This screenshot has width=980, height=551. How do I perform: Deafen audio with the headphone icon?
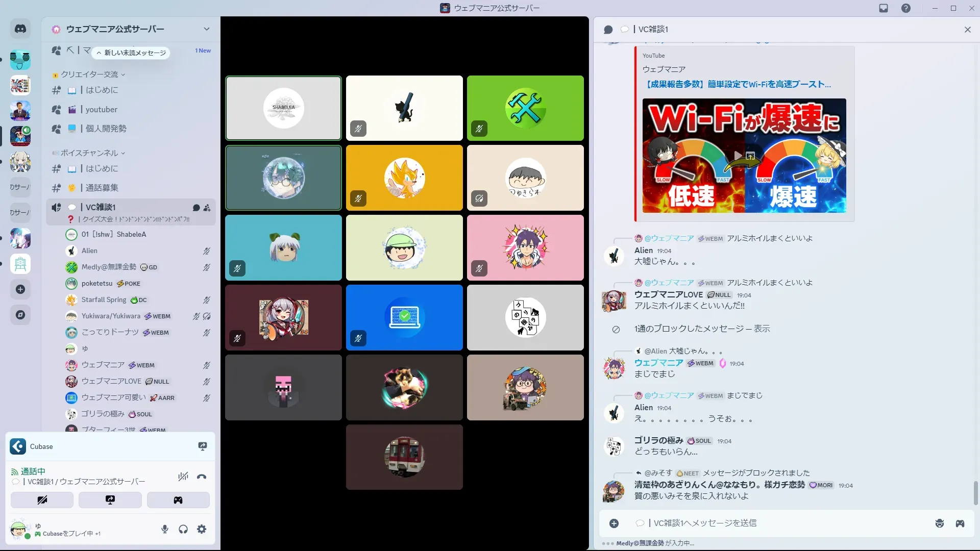pos(183,529)
